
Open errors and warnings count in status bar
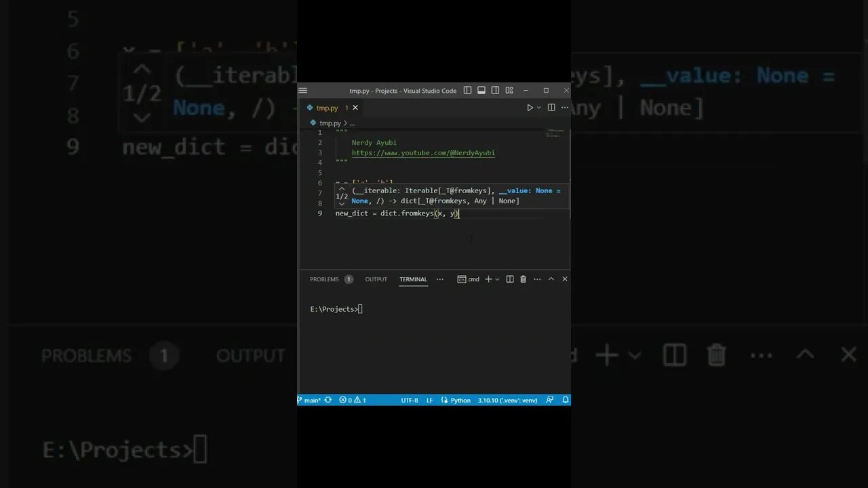[x=353, y=401]
